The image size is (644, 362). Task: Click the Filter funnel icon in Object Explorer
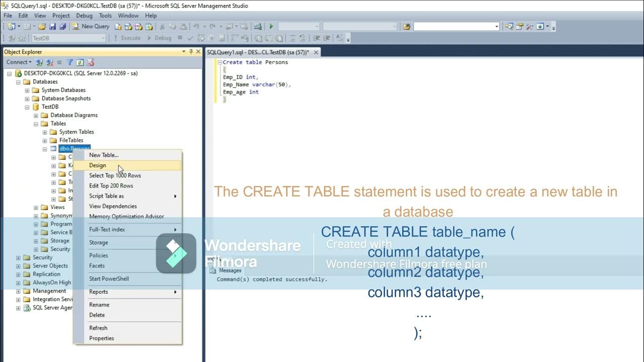click(70, 62)
